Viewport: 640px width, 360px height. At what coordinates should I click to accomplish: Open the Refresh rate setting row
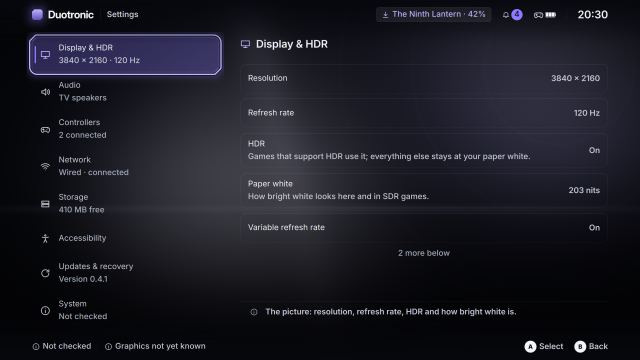point(424,113)
